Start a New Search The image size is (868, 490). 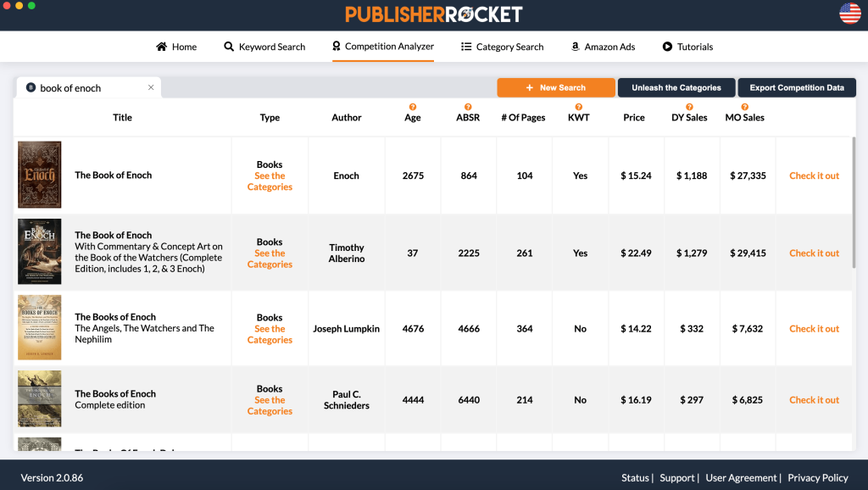click(556, 87)
